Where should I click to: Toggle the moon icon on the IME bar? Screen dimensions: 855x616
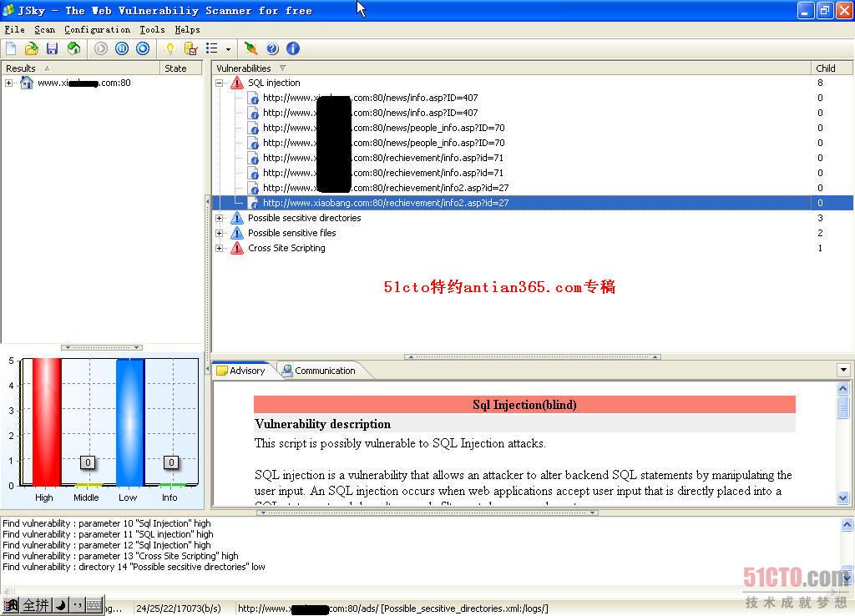(60, 605)
